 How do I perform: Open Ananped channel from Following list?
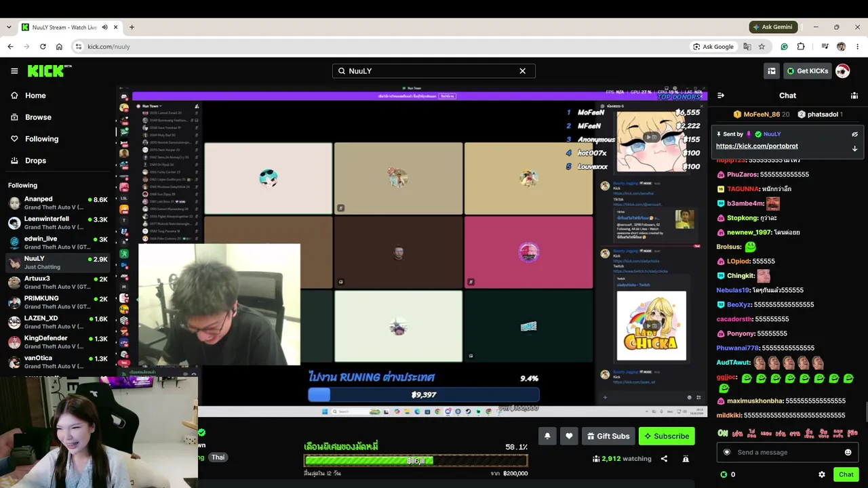58,203
